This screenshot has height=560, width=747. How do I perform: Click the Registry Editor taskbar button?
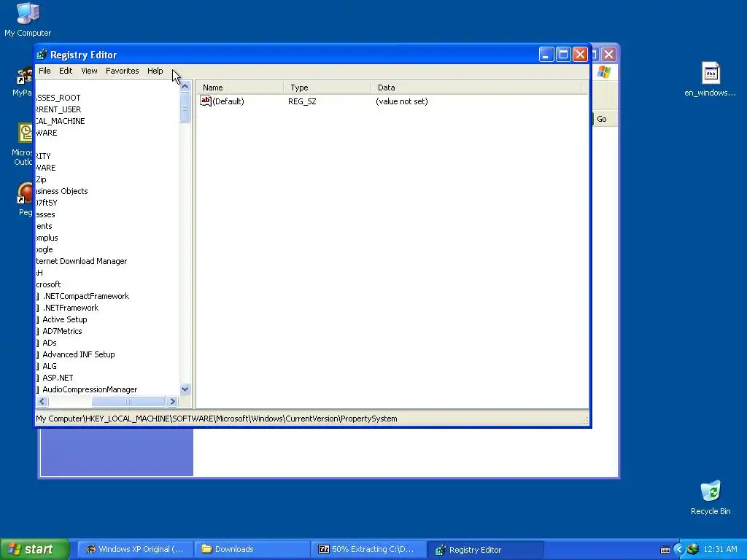point(485,550)
